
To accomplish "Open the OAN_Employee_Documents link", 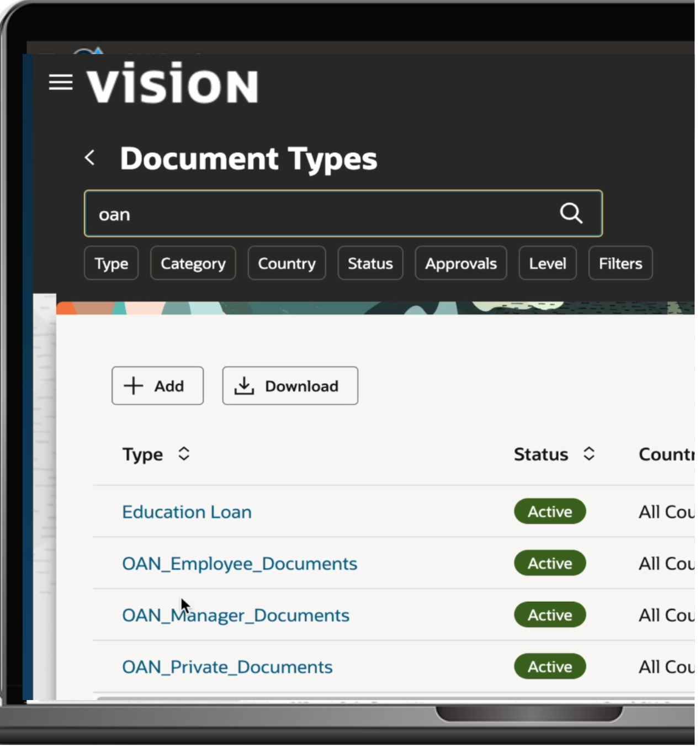I will [x=240, y=564].
